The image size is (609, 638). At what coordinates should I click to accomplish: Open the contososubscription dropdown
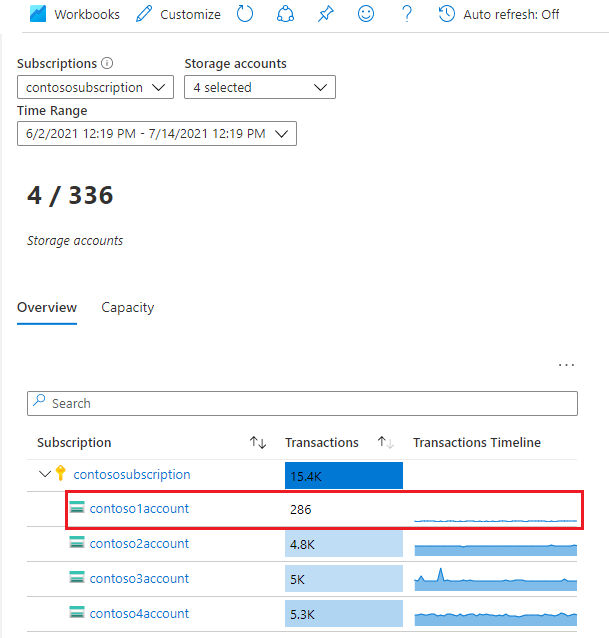[95, 87]
